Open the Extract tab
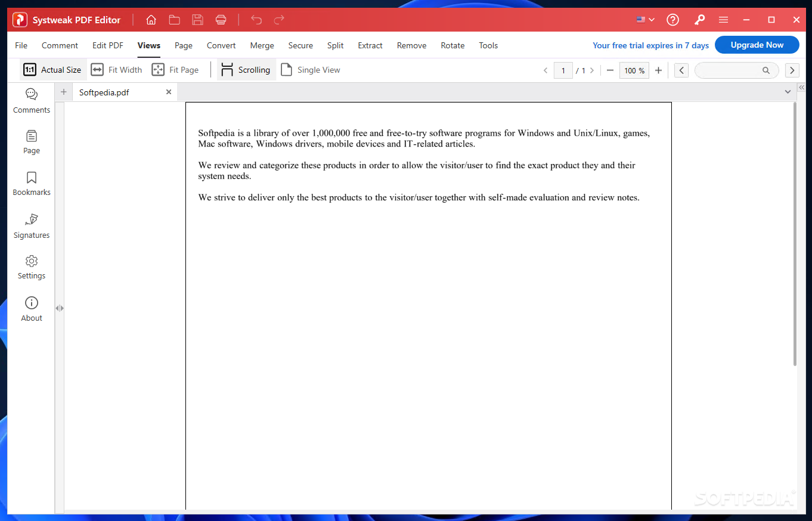 coord(370,45)
